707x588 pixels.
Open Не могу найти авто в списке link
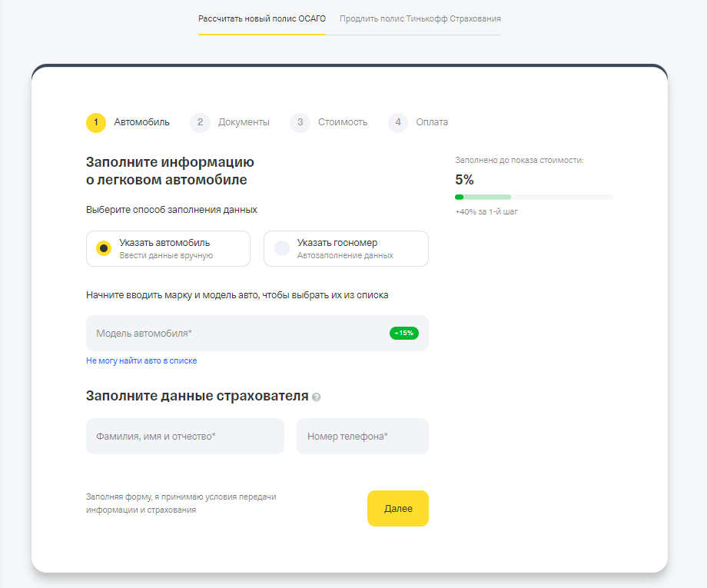pyautogui.click(x=141, y=360)
